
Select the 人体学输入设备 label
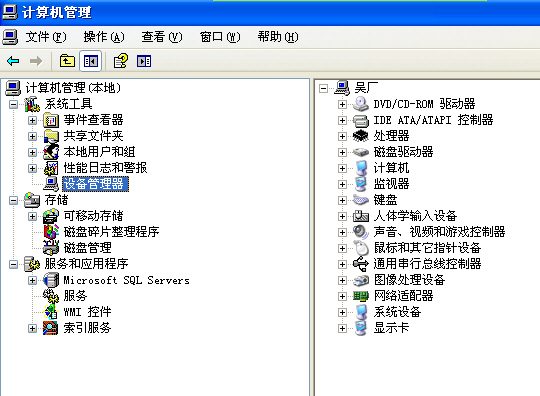pyautogui.click(x=415, y=216)
